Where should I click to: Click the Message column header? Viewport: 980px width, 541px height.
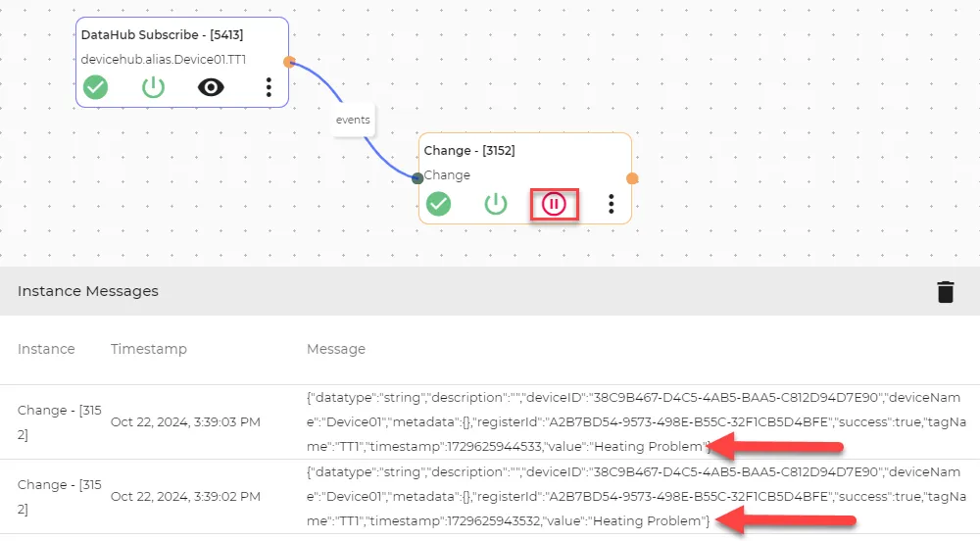tap(335, 349)
